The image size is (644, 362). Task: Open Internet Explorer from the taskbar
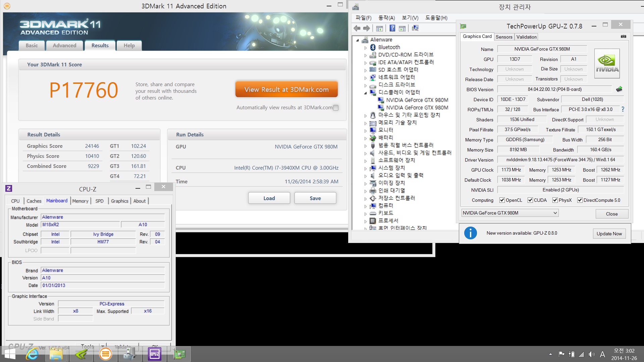(32, 354)
